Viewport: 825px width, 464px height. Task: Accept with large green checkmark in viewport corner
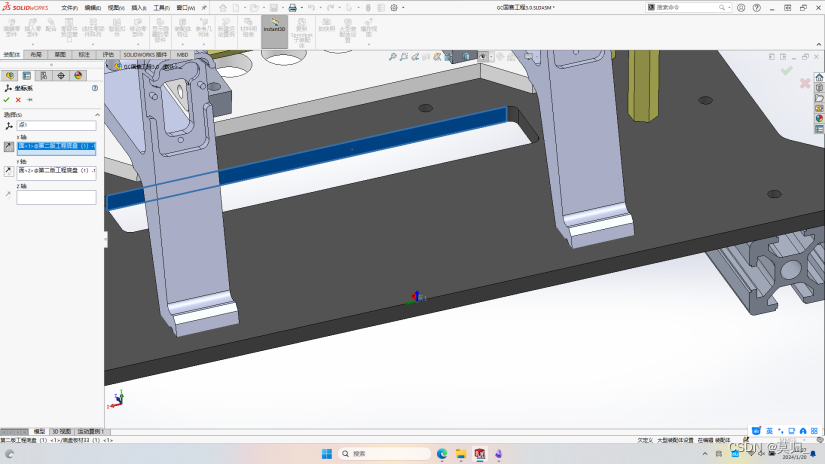point(786,70)
